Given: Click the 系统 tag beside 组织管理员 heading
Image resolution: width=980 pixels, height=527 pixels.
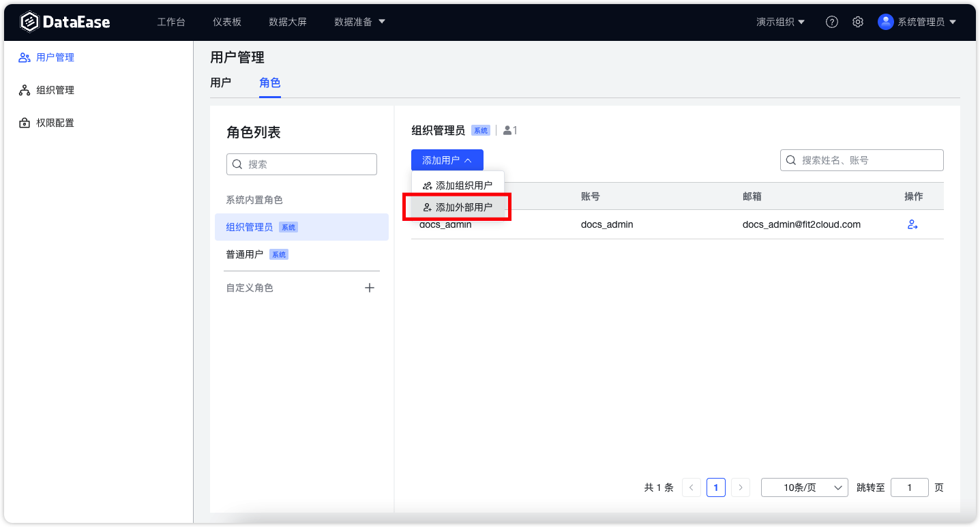Looking at the screenshot, I should click(481, 130).
